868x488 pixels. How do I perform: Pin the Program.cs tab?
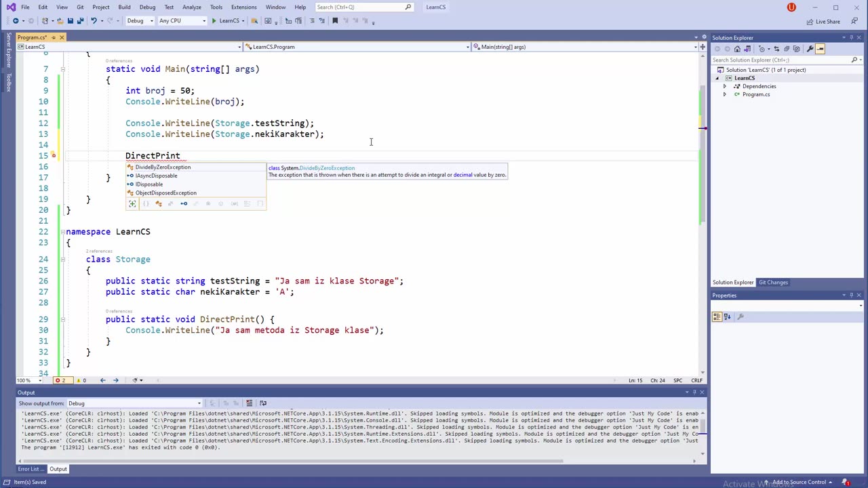click(x=54, y=37)
